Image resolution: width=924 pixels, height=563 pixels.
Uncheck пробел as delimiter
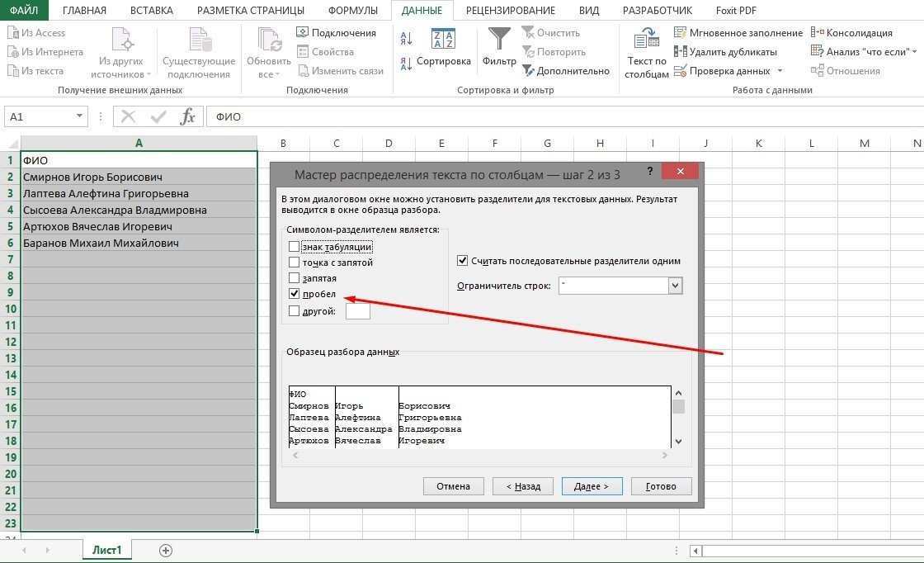click(295, 293)
